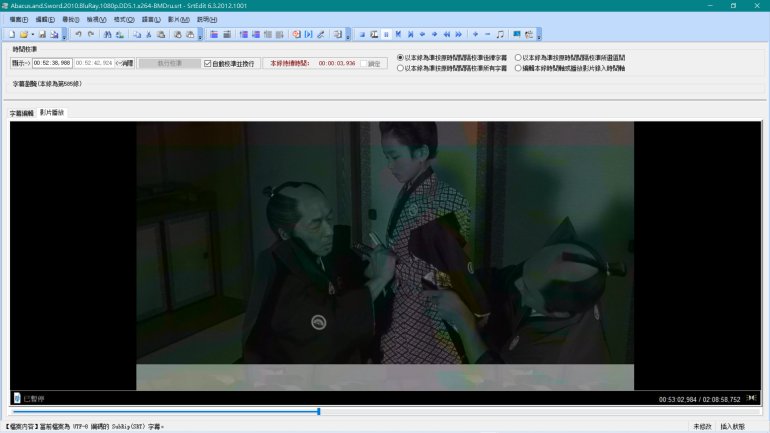Redo the last undone edit
Image resolution: width=770 pixels, height=433 pixels.
(91, 34)
